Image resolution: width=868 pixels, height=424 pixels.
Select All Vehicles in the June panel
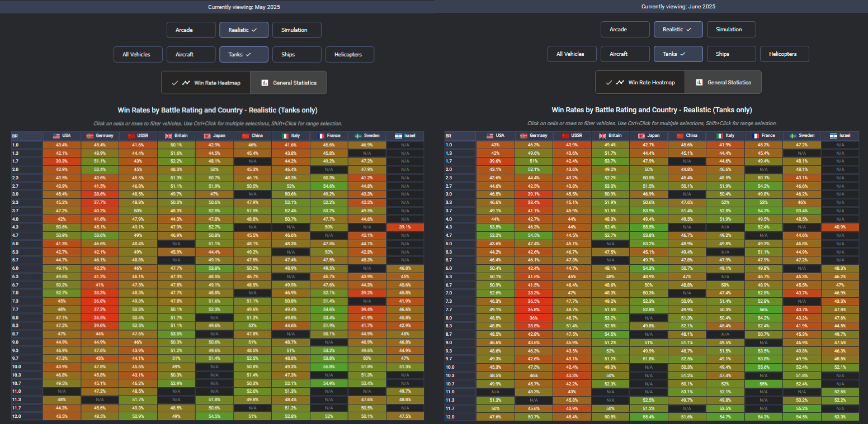572,54
